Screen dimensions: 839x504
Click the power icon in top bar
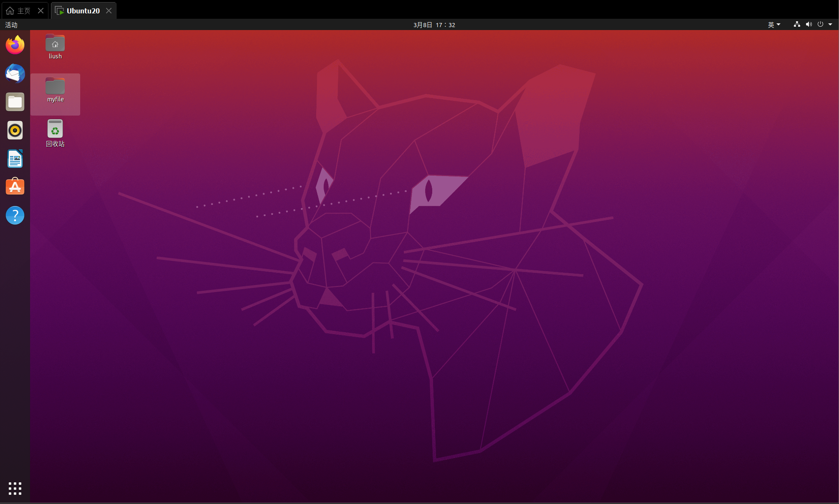(820, 24)
